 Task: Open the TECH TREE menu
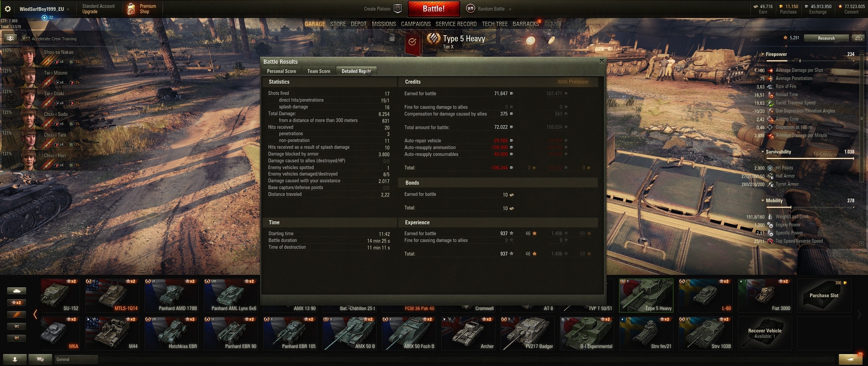point(495,24)
